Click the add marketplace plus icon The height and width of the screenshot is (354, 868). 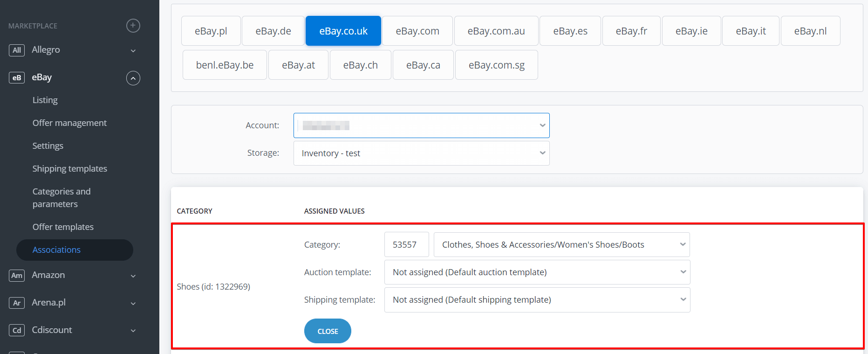[133, 26]
